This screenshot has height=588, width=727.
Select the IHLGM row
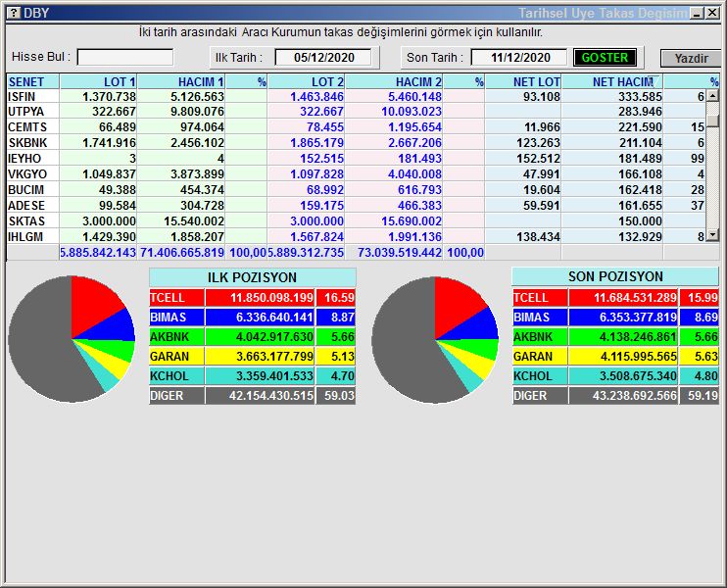coord(356,237)
